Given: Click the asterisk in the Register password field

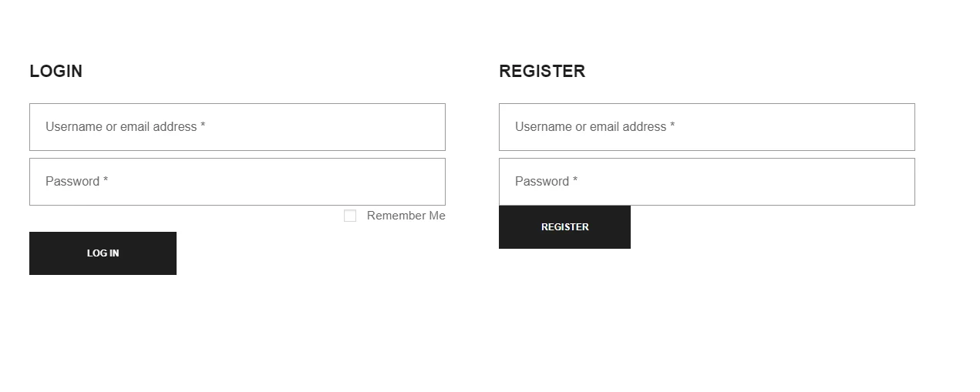Looking at the screenshot, I should tap(575, 179).
